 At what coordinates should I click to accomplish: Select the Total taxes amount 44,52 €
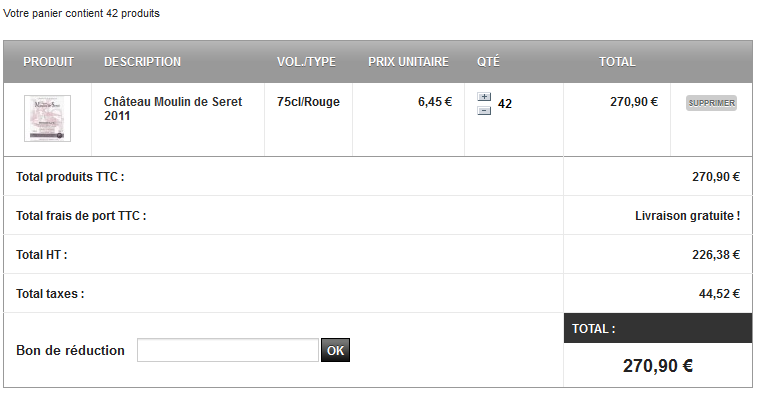(719, 293)
